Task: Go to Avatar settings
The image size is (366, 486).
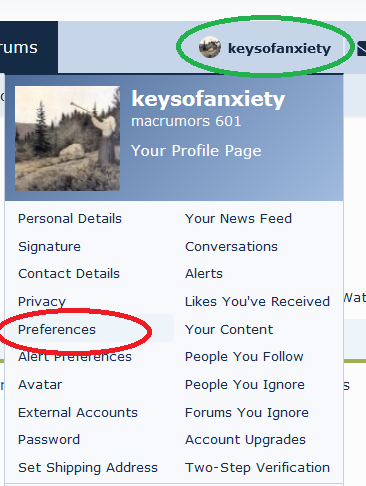Action: tap(40, 385)
